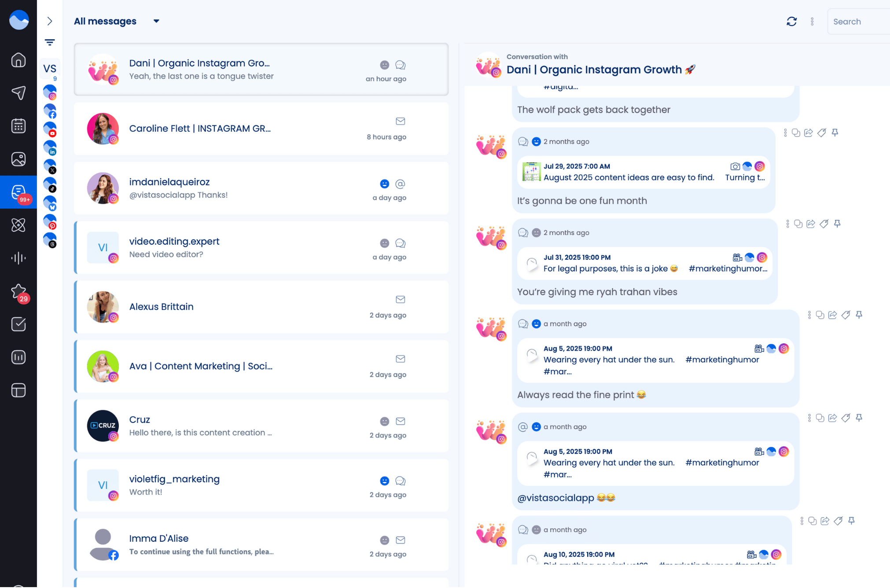The image size is (890, 588).
Task: Open the Media library sidebar icon
Action: point(18,159)
